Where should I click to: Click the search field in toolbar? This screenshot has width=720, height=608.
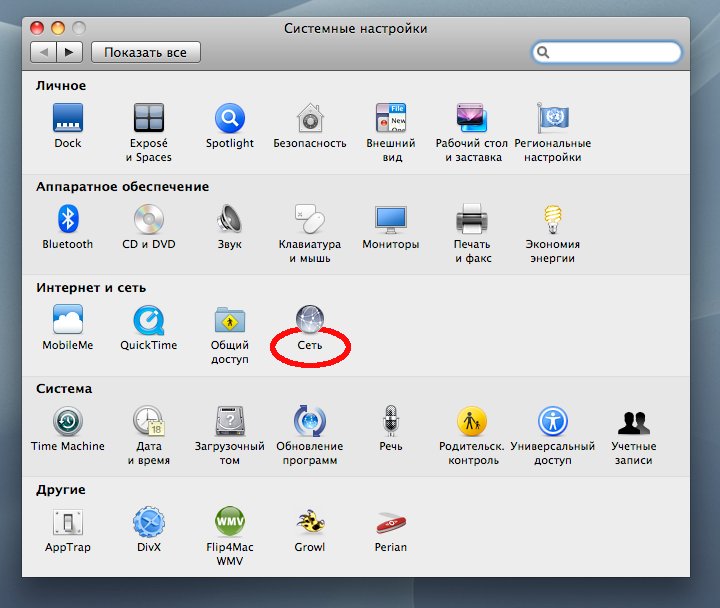(607, 52)
